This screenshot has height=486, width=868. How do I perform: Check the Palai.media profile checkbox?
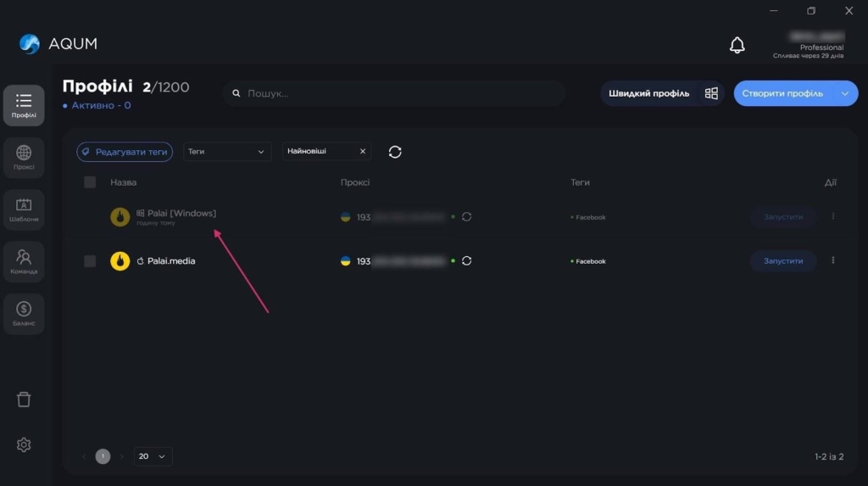[x=90, y=261]
